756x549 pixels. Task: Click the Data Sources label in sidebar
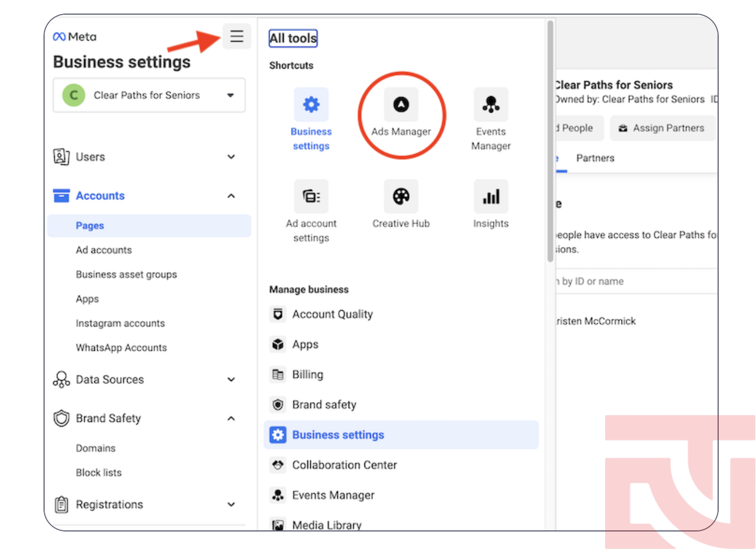(110, 380)
